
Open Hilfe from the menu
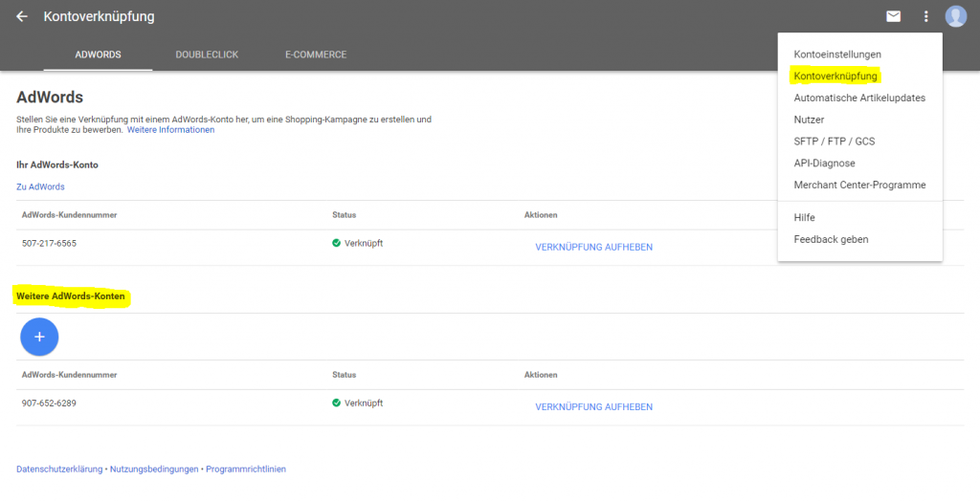pos(804,218)
